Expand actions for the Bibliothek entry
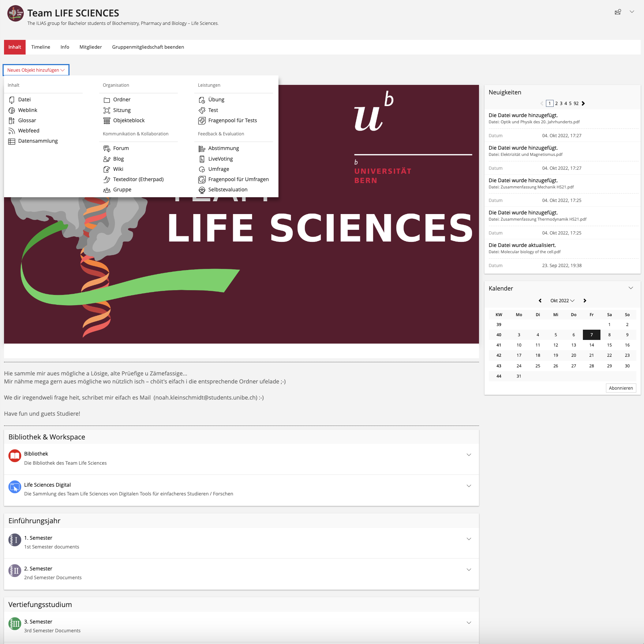Image resolution: width=644 pixels, height=644 pixels. coord(469,455)
